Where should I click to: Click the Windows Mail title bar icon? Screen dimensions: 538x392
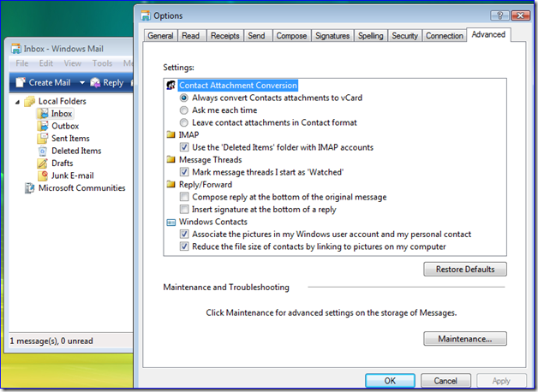click(x=15, y=49)
